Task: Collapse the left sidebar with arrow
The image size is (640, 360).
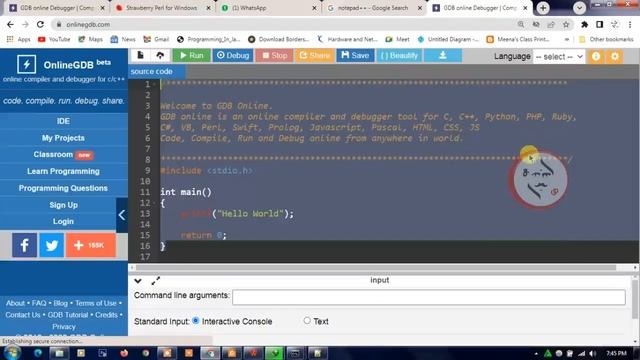Action: [x=122, y=215]
